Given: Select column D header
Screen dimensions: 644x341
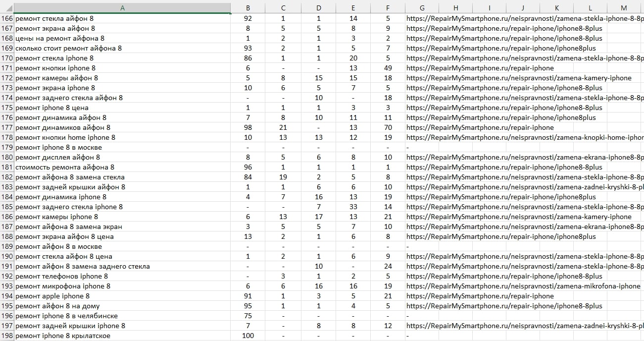Looking at the screenshot, I should point(318,8).
